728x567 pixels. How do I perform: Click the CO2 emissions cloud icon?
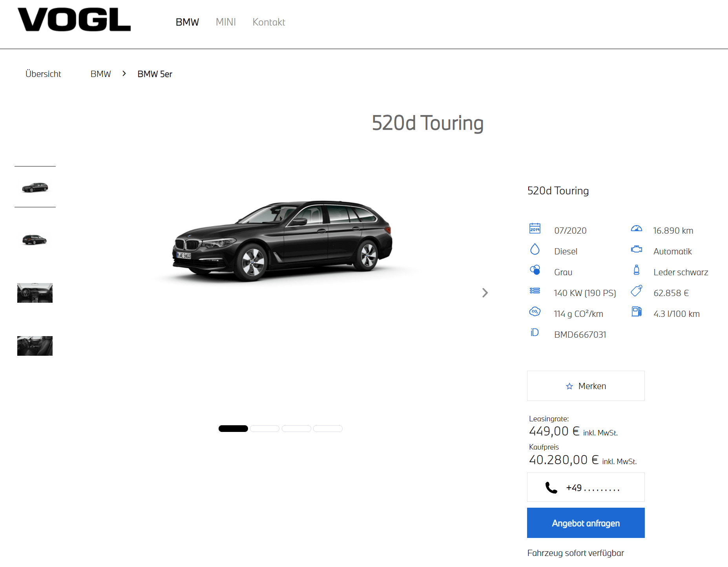pyautogui.click(x=535, y=311)
